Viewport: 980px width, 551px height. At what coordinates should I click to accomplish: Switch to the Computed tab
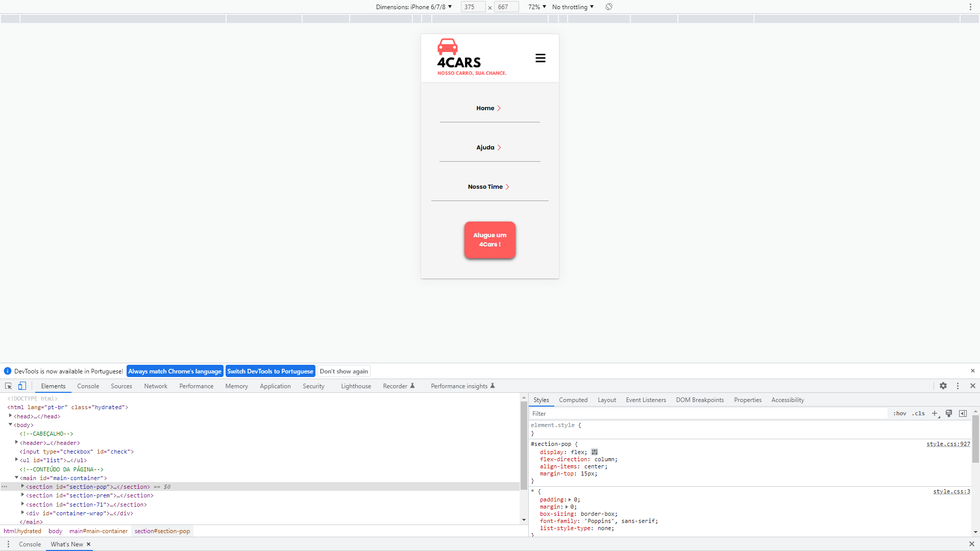tap(573, 399)
